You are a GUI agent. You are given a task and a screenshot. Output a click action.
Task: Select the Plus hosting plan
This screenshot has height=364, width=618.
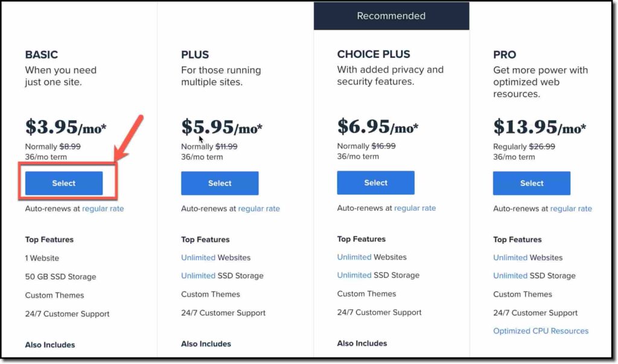tap(220, 183)
